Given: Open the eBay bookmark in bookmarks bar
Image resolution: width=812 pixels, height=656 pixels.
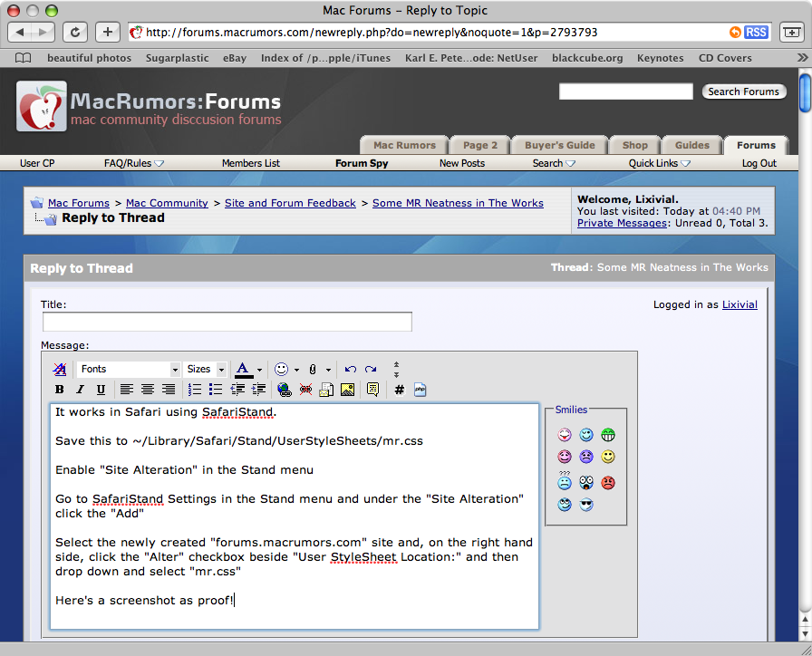Looking at the screenshot, I should tap(235, 58).
